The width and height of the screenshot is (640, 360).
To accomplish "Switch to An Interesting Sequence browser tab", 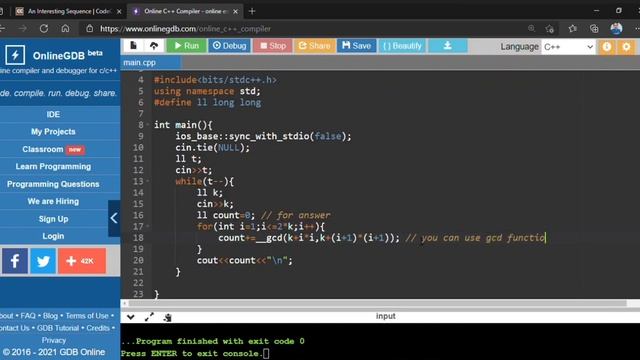I will [69, 11].
